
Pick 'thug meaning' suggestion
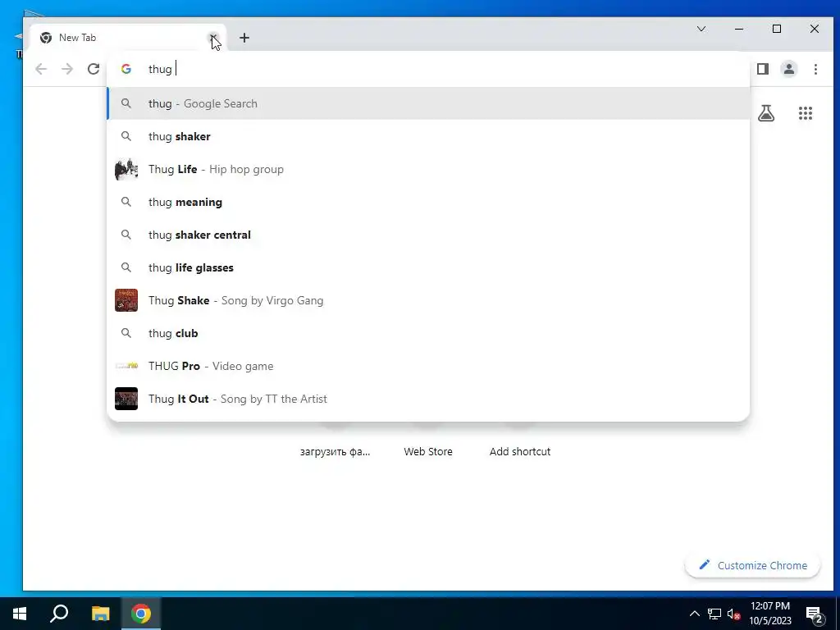pyautogui.click(x=428, y=202)
